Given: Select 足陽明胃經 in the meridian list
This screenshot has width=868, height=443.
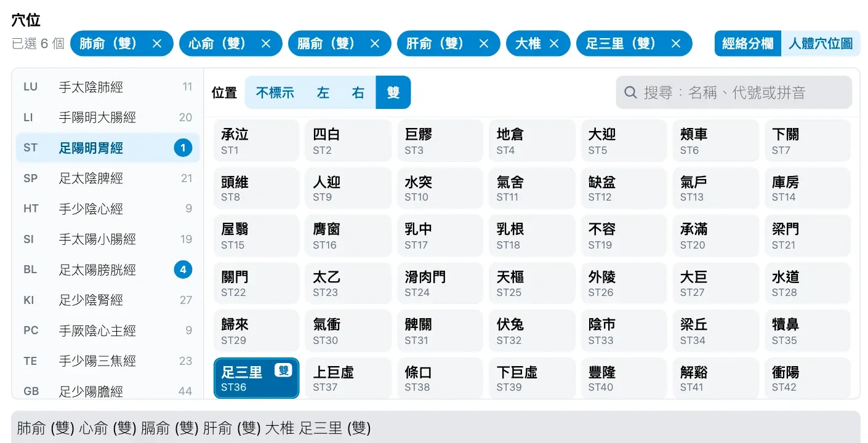Looking at the screenshot, I should [x=108, y=148].
